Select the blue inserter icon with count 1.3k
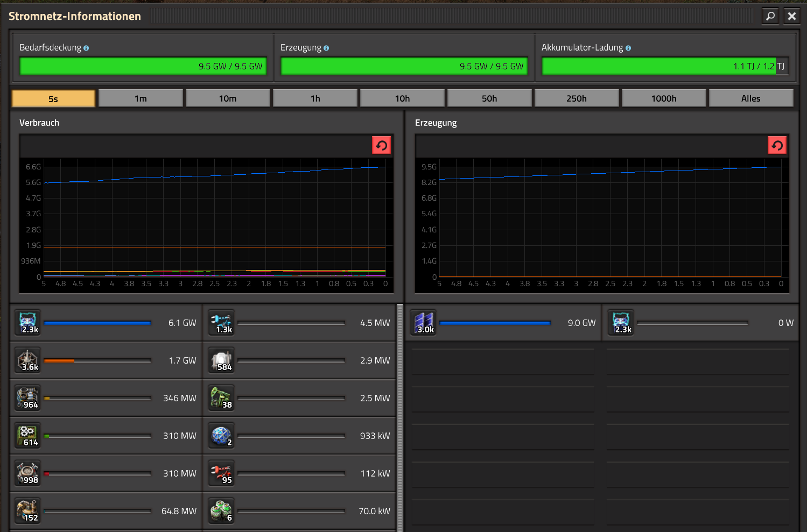This screenshot has width=807, height=532. [222, 323]
